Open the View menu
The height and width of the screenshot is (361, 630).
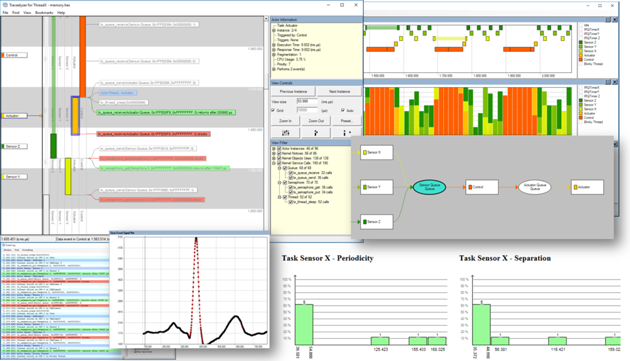[27, 13]
